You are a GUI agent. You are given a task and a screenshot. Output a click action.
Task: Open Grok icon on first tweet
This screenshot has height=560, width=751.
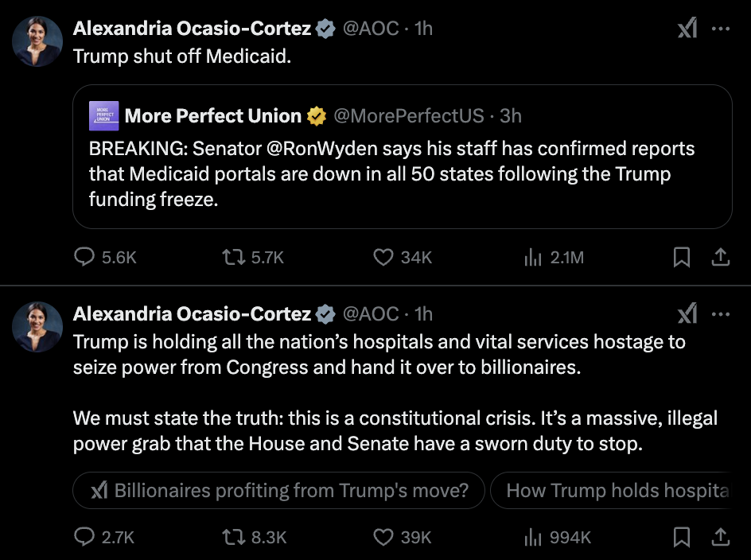[x=687, y=29]
